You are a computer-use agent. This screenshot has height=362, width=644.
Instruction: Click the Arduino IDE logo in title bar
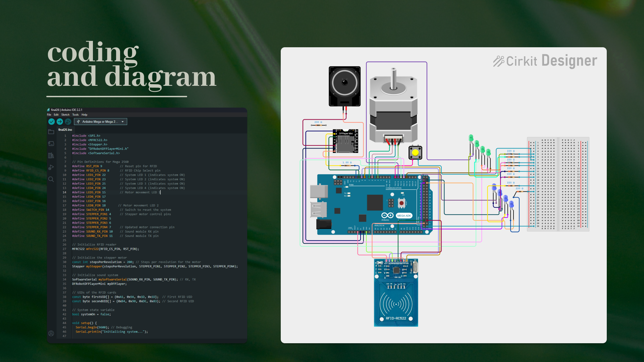point(49,110)
